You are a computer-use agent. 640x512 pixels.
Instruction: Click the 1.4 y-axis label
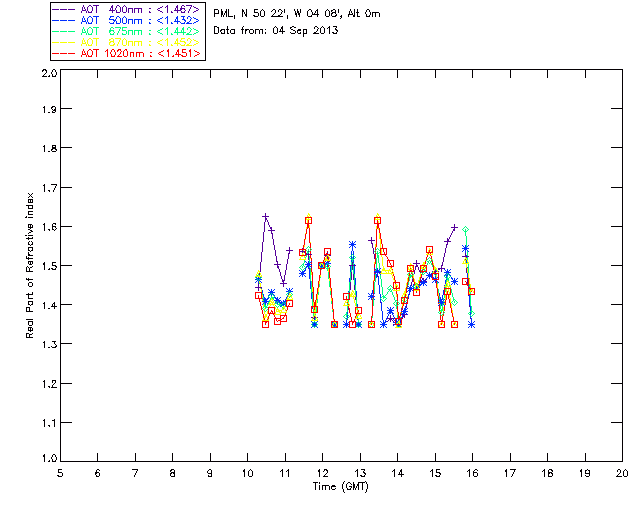(x=49, y=305)
